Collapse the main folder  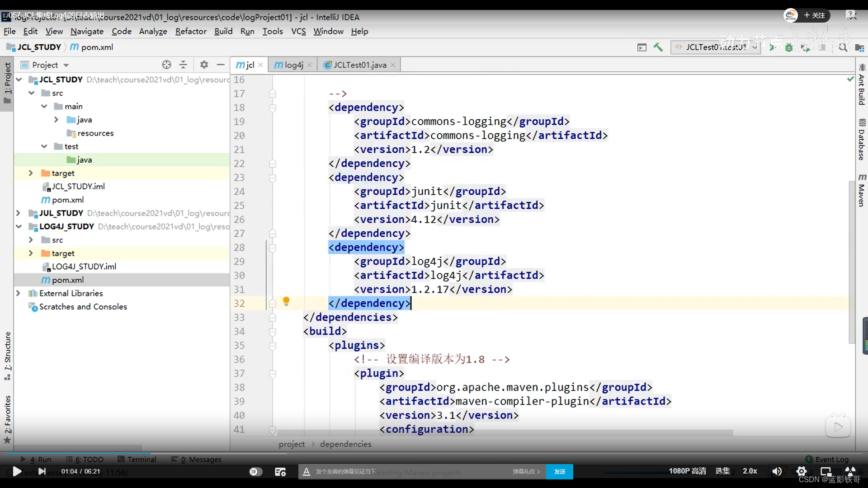[44, 106]
